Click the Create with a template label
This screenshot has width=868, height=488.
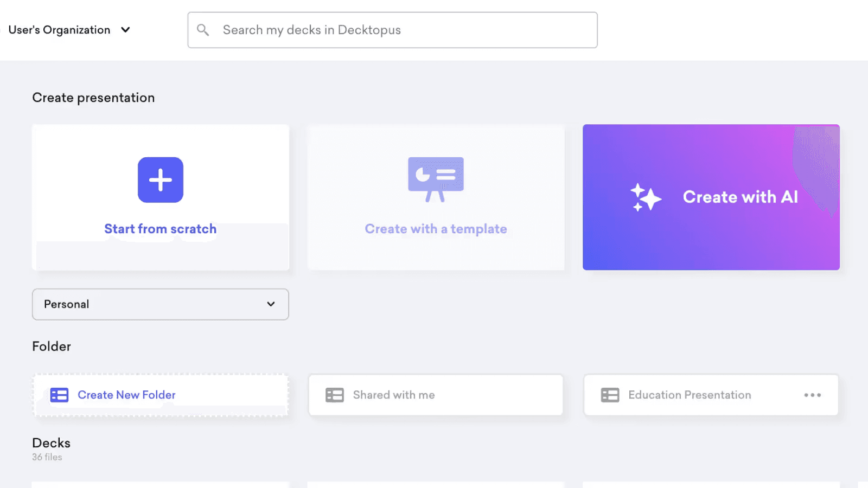coord(436,229)
